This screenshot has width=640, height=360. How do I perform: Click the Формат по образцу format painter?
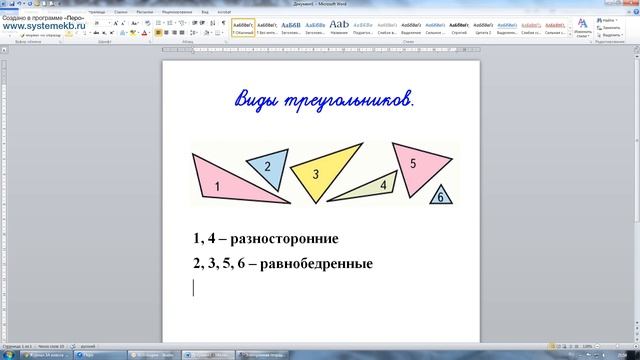[x=40, y=36]
